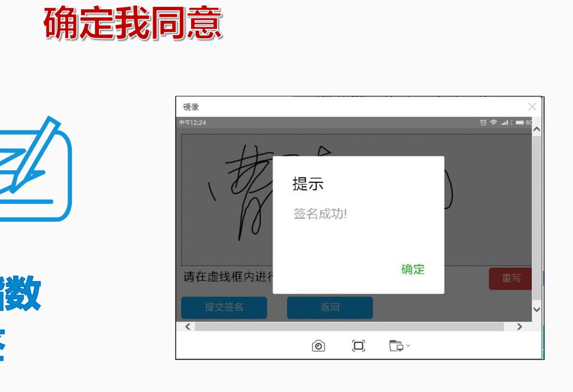Click the cellular signal strength icon
The height and width of the screenshot is (392, 573).
pos(504,122)
